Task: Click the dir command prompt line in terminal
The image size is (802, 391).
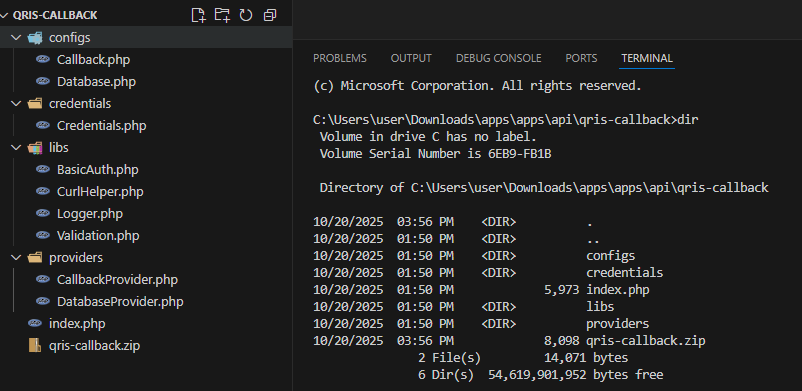Action: (506, 120)
